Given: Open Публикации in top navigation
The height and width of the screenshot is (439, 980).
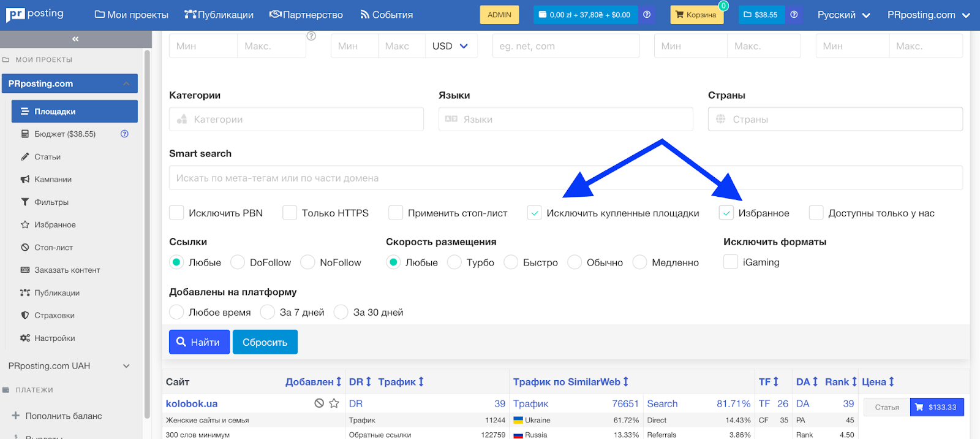Looking at the screenshot, I should pyautogui.click(x=219, y=15).
